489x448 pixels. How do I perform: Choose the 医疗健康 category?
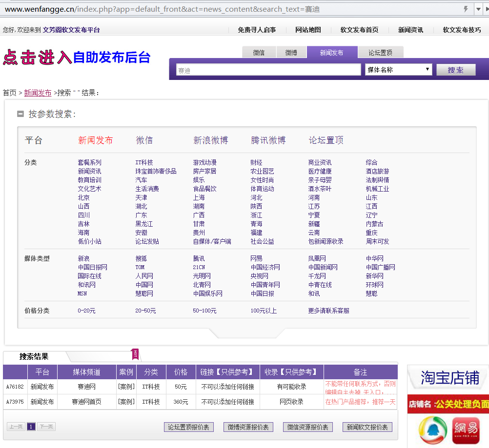click(x=320, y=171)
